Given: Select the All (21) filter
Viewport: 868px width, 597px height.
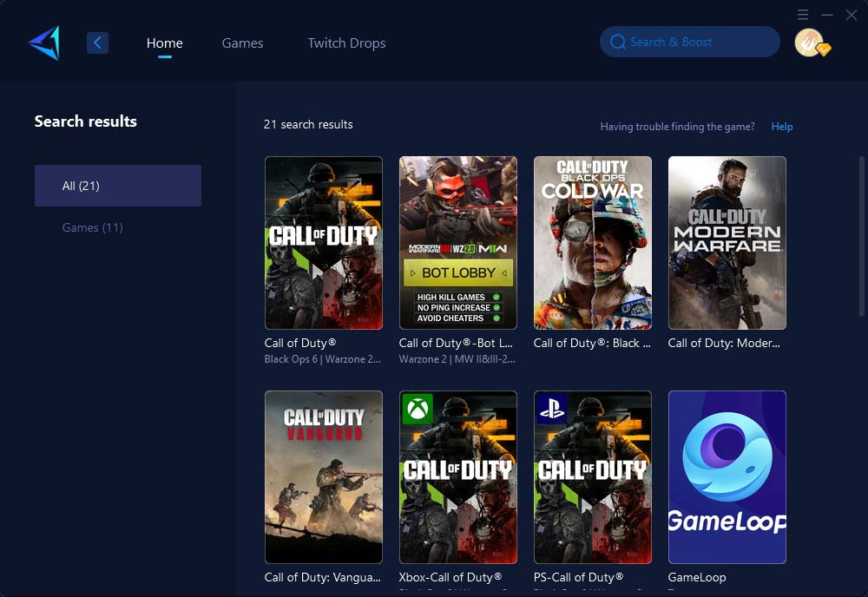Looking at the screenshot, I should [x=118, y=186].
